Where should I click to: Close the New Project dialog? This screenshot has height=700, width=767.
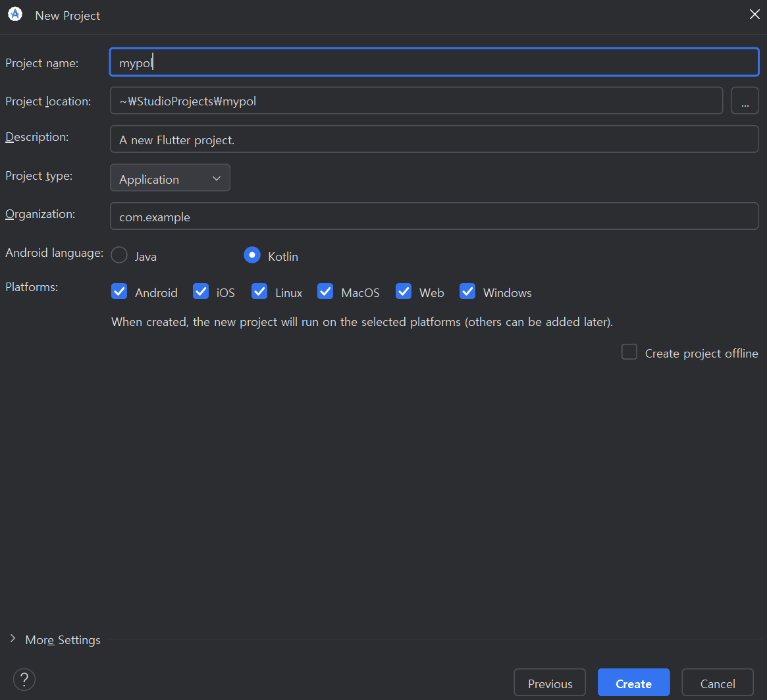[x=754, y=14]
